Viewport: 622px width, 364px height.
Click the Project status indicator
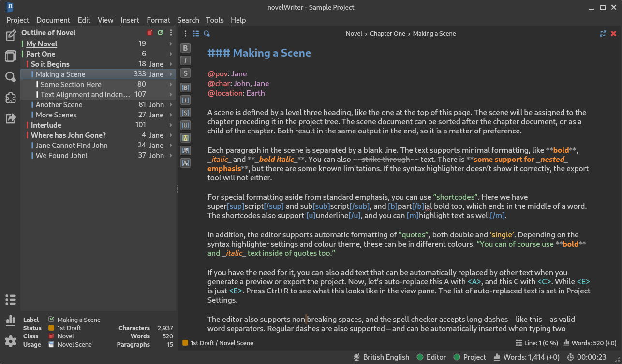pyautogui.click(x=470, y=357)
